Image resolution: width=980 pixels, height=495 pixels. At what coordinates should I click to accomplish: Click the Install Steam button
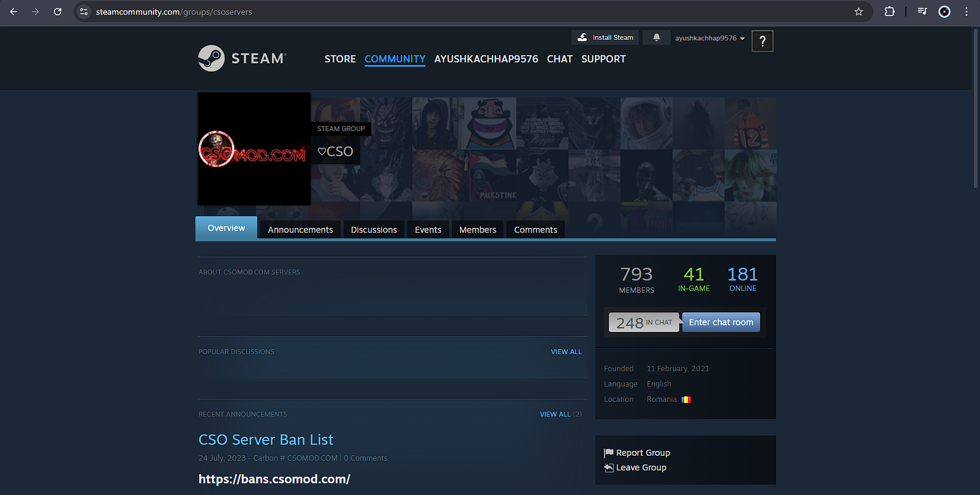pos(606,37)
